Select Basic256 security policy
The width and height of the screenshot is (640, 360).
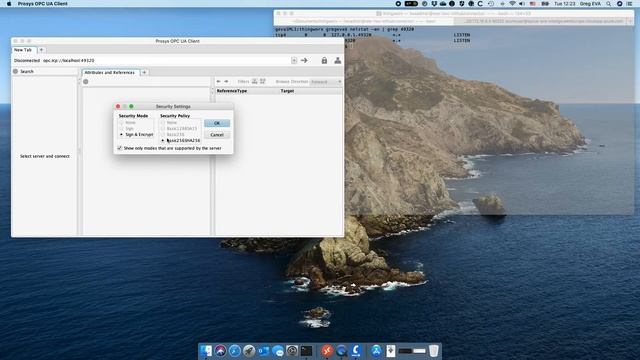pyautogui.click(x=163, y=134)
